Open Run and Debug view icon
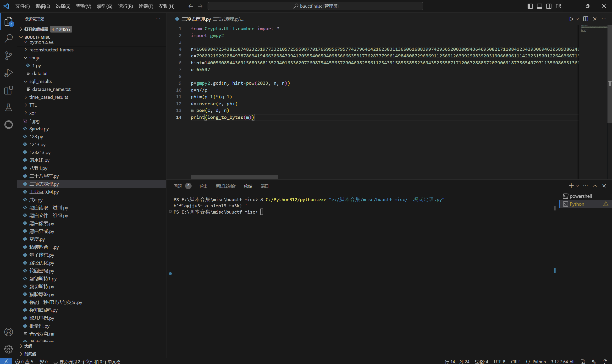The height and width of the screenshot is (364, 612). pyautogui.click(x=9, y=73)
